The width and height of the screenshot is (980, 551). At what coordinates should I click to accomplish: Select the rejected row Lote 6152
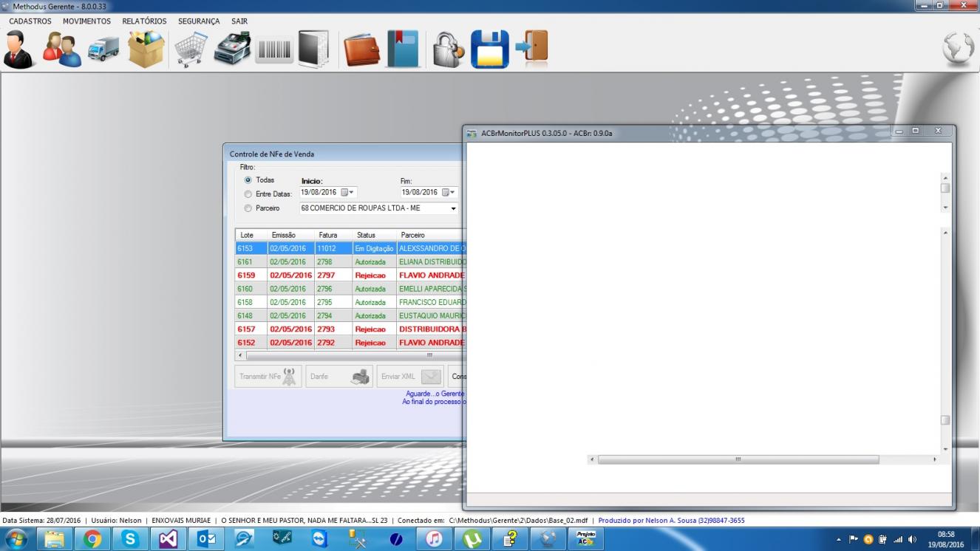pyautogui.click(x=351, y=342)
